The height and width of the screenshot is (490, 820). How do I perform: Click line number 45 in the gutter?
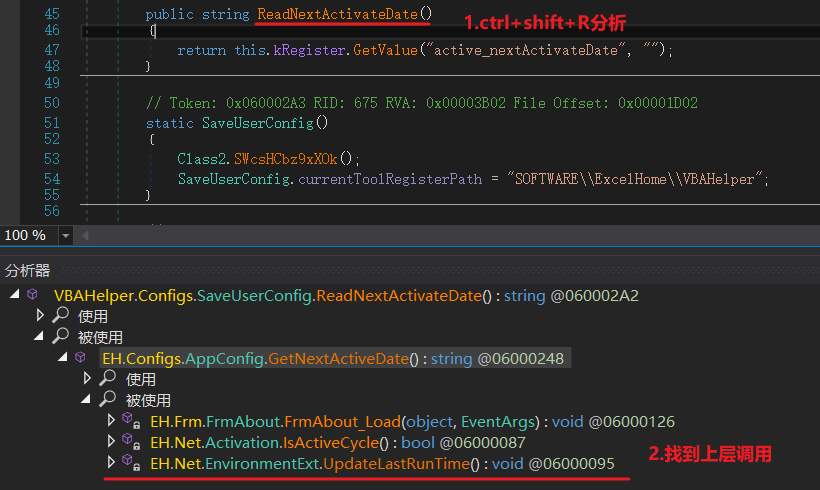pos(52,14)
